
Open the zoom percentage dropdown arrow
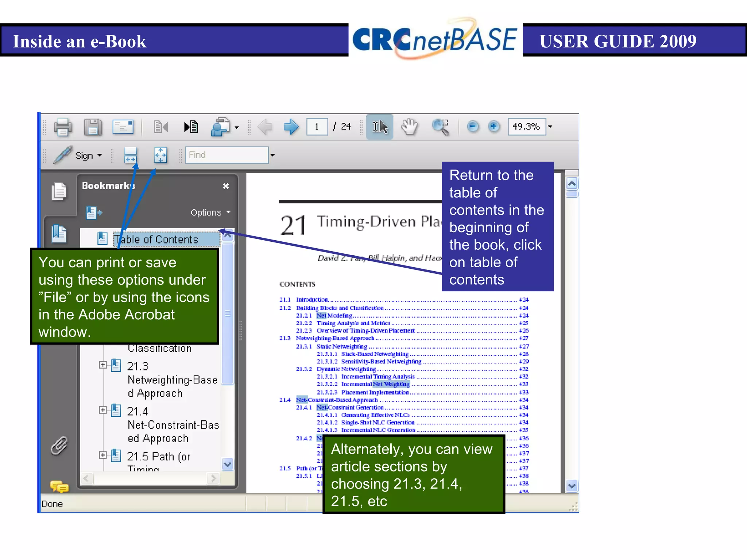point(550,127)
